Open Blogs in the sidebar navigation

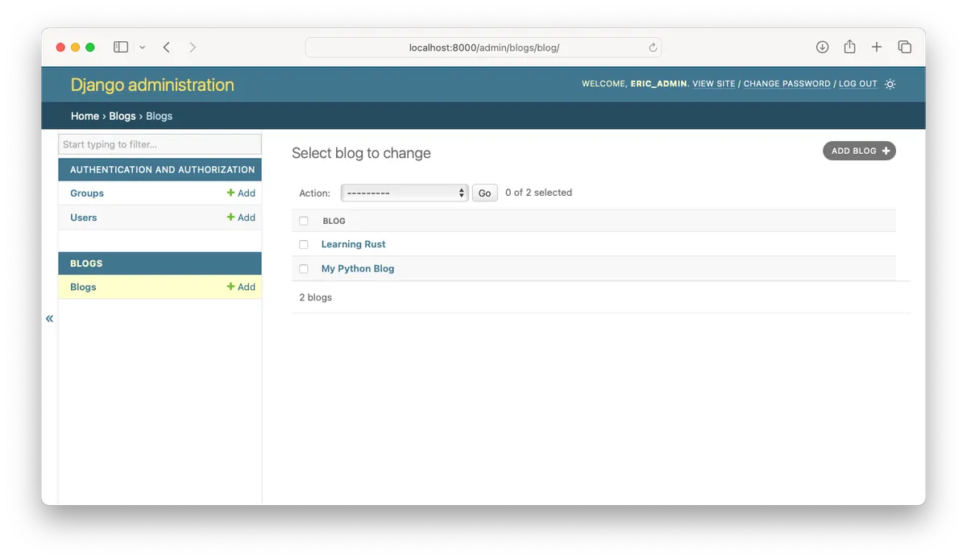coord(83,287)
